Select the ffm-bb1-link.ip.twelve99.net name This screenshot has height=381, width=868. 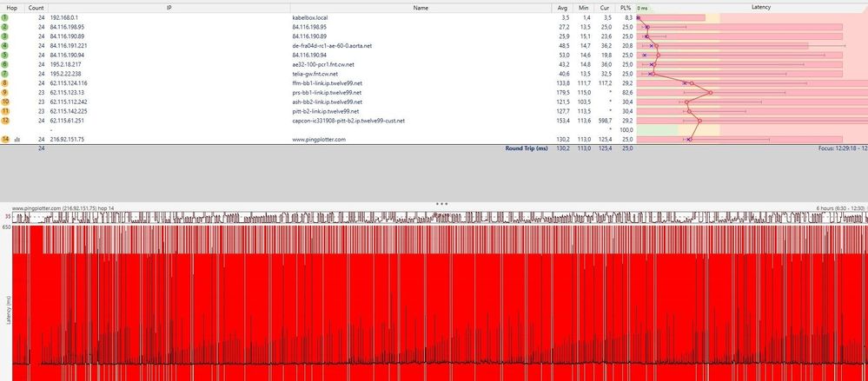coord(327,83)
